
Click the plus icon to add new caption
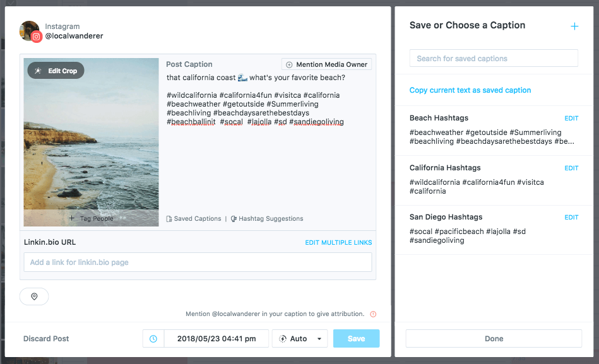(x=574, y=26)
